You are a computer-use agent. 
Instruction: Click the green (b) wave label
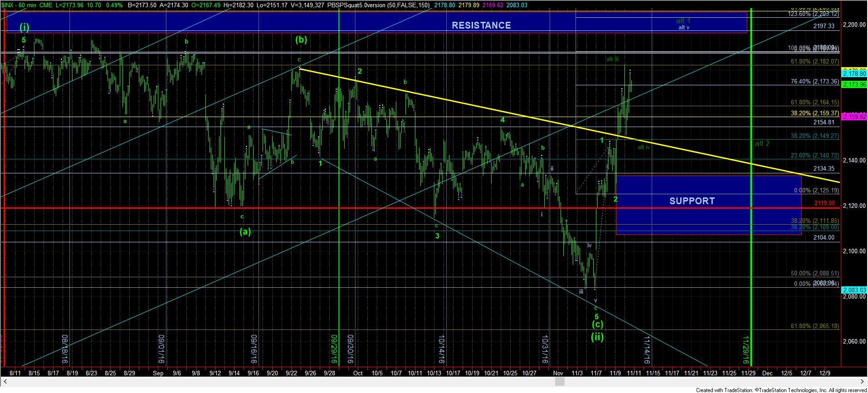click(x=301, y=39)
